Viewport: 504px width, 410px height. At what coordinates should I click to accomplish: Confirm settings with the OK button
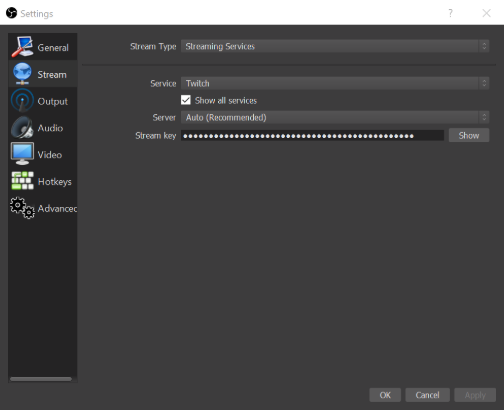point(385,395)
